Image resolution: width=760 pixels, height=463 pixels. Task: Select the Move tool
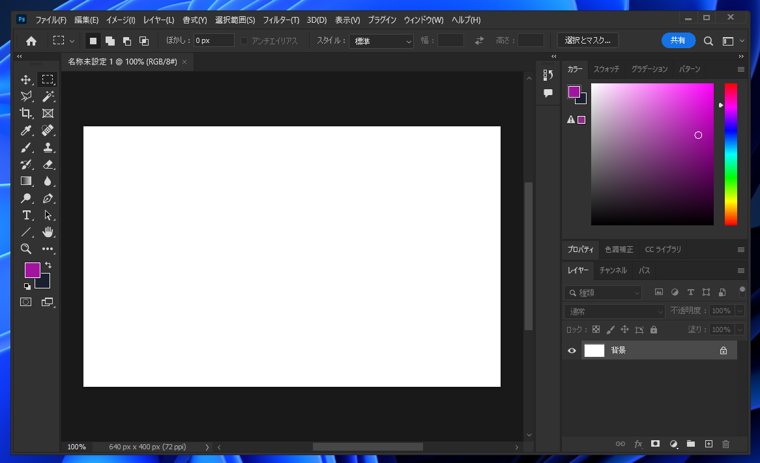tap(26, 80)
